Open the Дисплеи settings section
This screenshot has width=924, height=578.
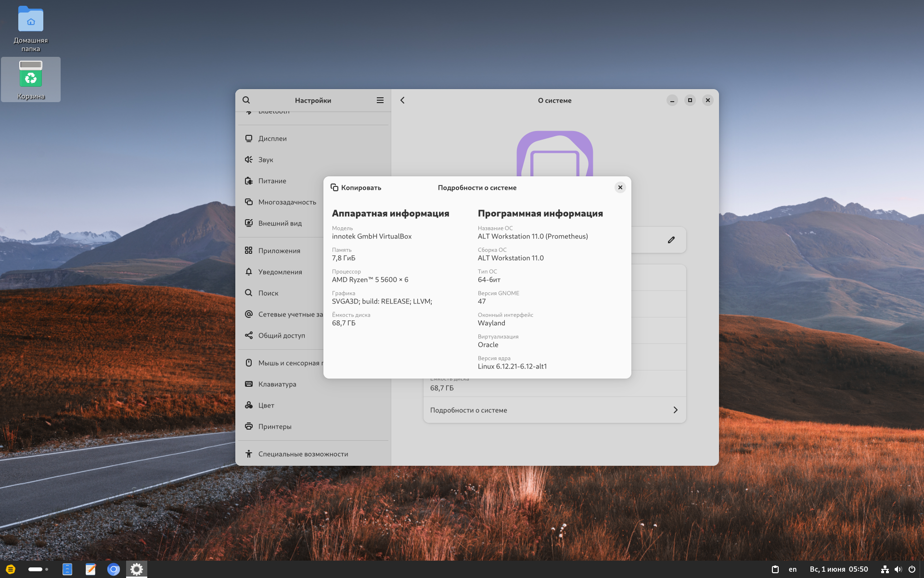272,139
